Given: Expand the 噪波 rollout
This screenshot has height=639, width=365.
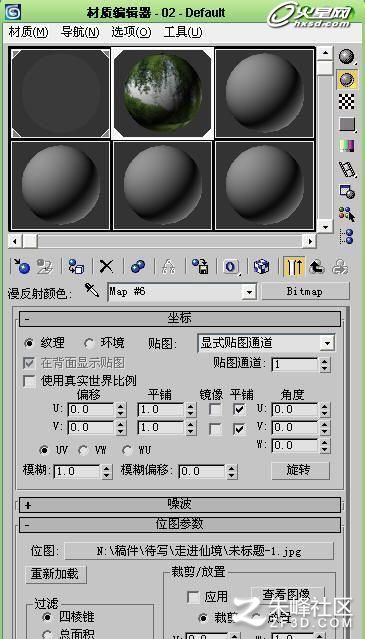Looking at the screenshot, I should (x=180, y=505).
